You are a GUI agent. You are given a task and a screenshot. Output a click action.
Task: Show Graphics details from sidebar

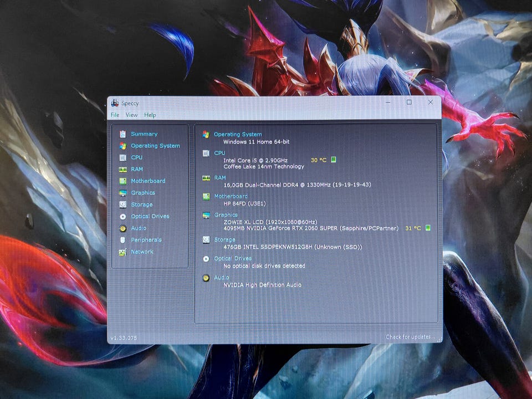[143, 193]
